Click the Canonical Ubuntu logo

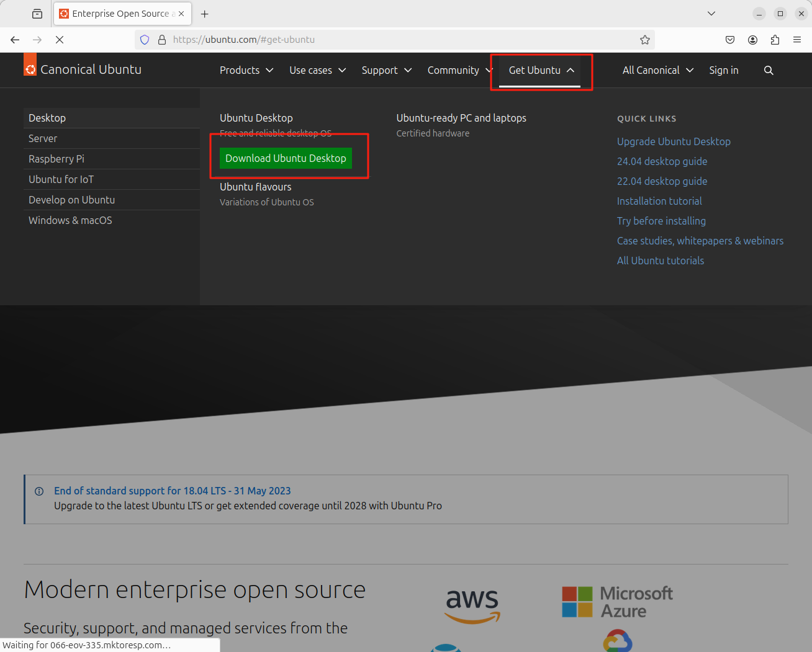[83, 69]
